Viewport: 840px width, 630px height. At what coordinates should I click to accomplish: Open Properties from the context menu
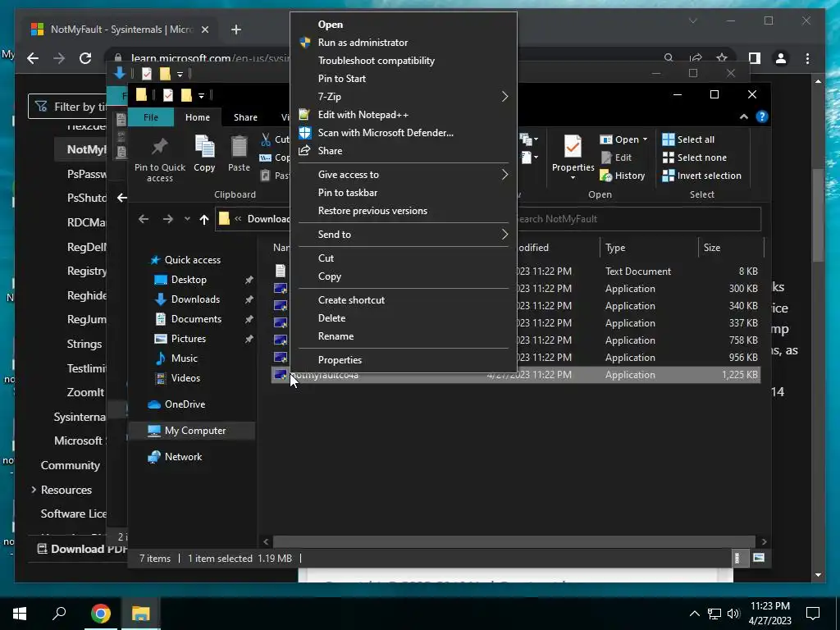[x=340, y=360]
